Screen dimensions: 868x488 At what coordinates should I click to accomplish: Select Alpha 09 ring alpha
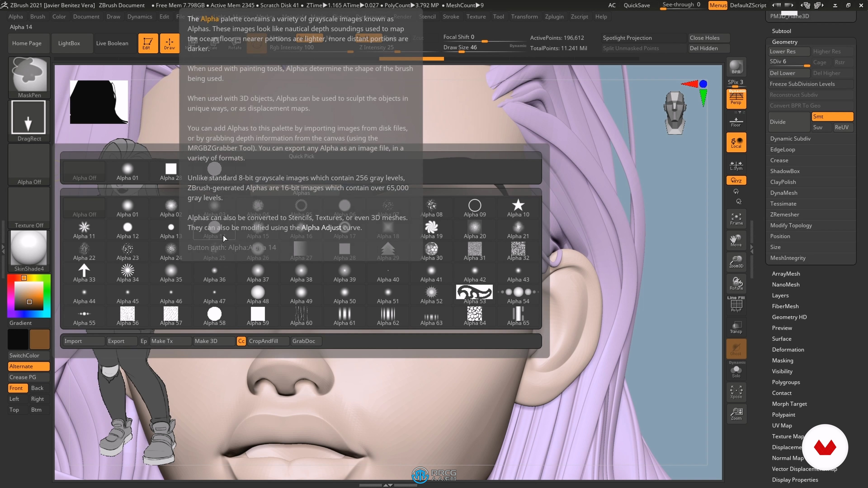pos(474,208)
